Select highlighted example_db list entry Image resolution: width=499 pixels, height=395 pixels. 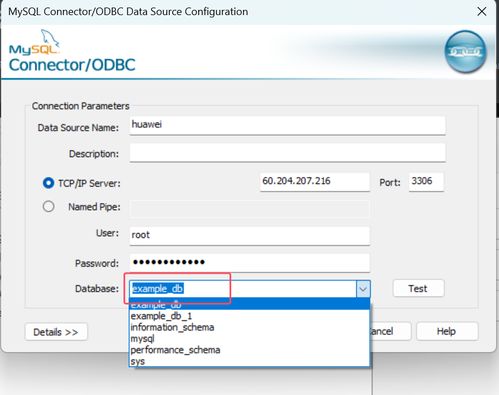pyautogui.click(x=249, y=304)
